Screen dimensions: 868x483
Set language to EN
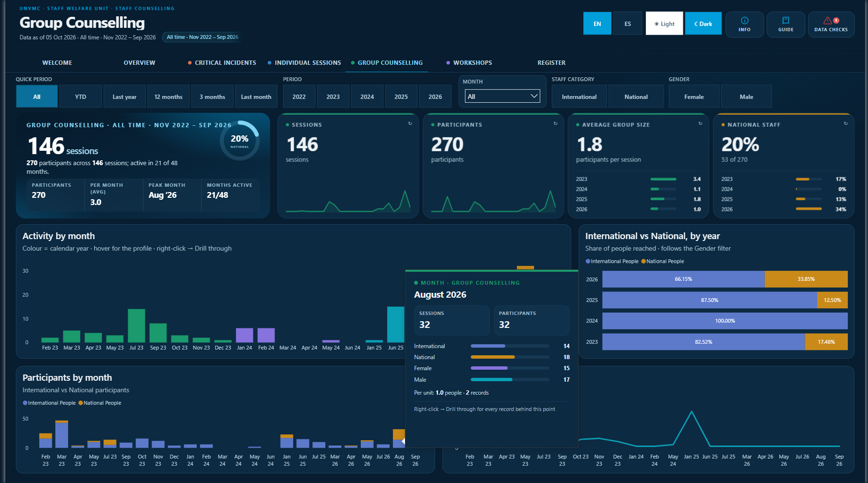click(x=597, y=24)
